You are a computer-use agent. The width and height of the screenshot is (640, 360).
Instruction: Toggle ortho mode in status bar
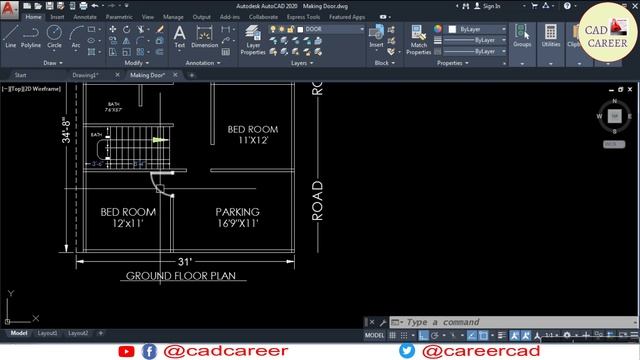(423, 336)
